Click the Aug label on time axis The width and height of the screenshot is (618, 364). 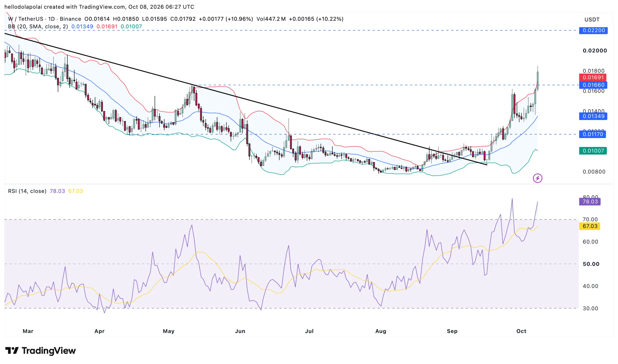pyautogui.click(x=381, y=331)
